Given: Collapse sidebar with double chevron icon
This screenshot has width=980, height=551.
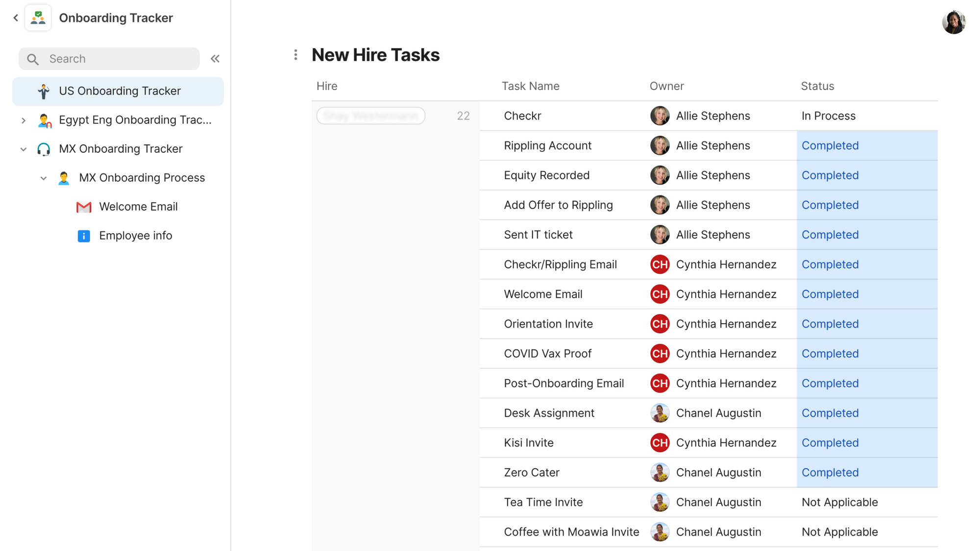Looking at the screenshot, I should [x=215, y=59].
